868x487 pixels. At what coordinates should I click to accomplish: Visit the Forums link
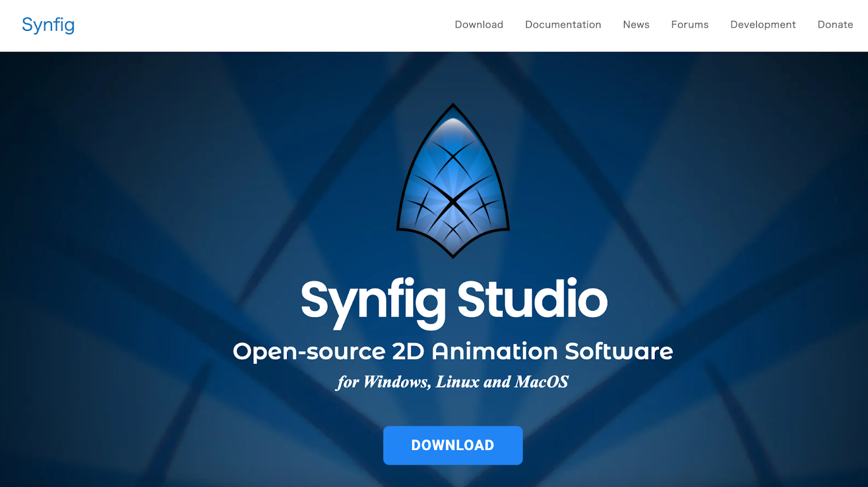690,25
